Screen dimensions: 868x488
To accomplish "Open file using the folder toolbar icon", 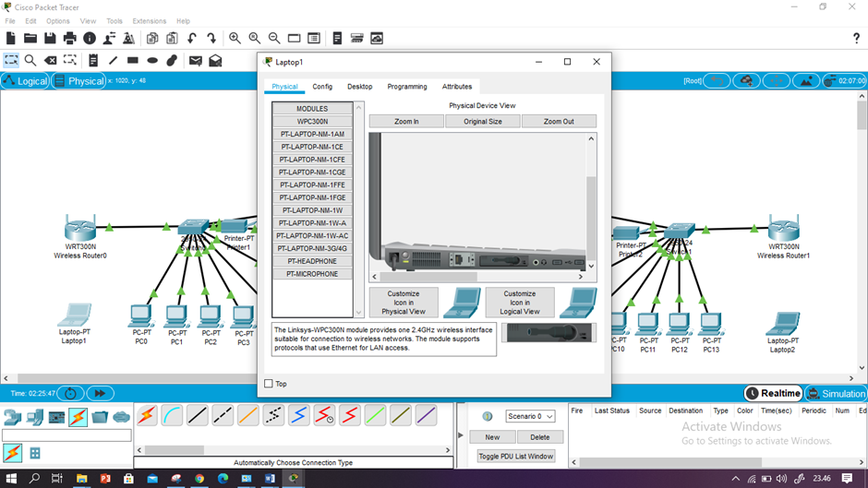I will (30, 38).
